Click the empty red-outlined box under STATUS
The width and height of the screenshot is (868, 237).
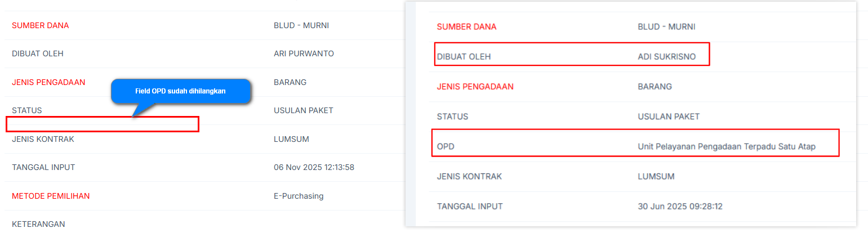(103, 124)
